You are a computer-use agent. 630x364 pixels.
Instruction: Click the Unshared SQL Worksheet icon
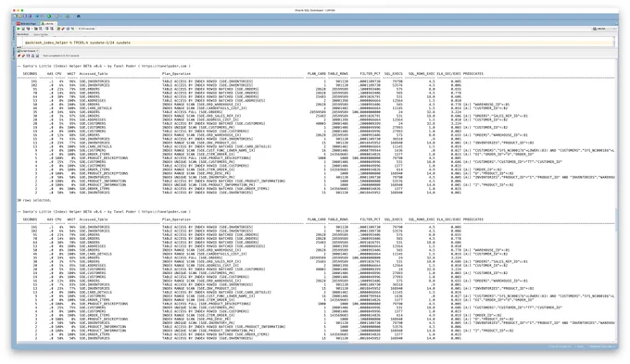click(x=58, y=29)
